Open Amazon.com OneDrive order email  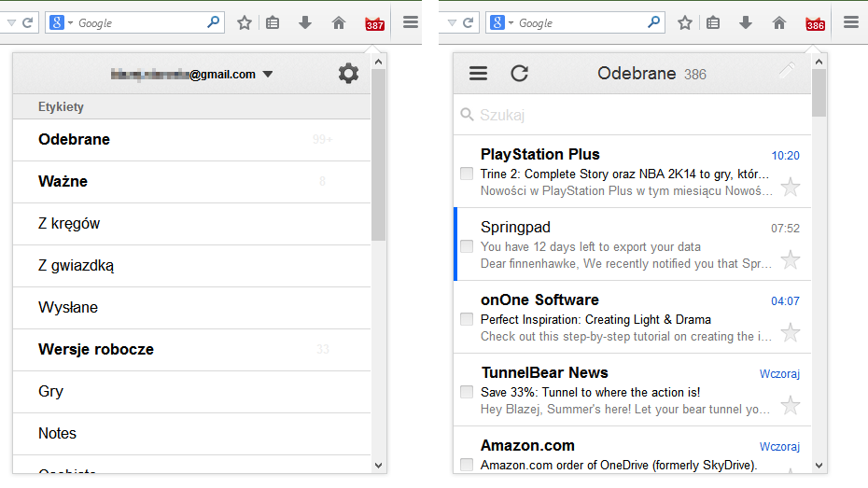[632, 451]
